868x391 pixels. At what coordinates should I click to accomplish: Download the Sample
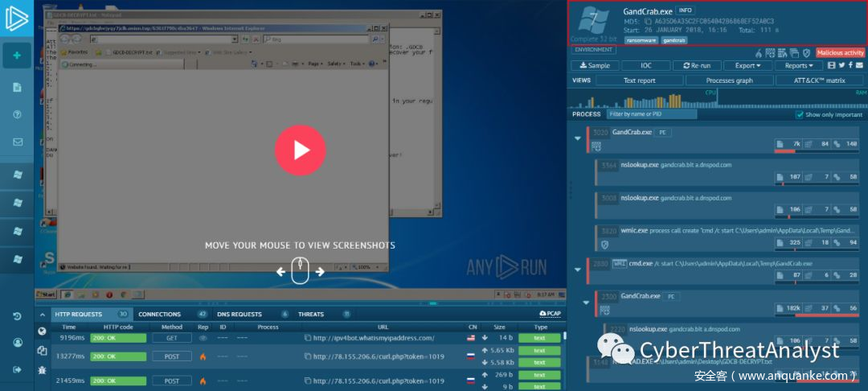click(595, 65)
